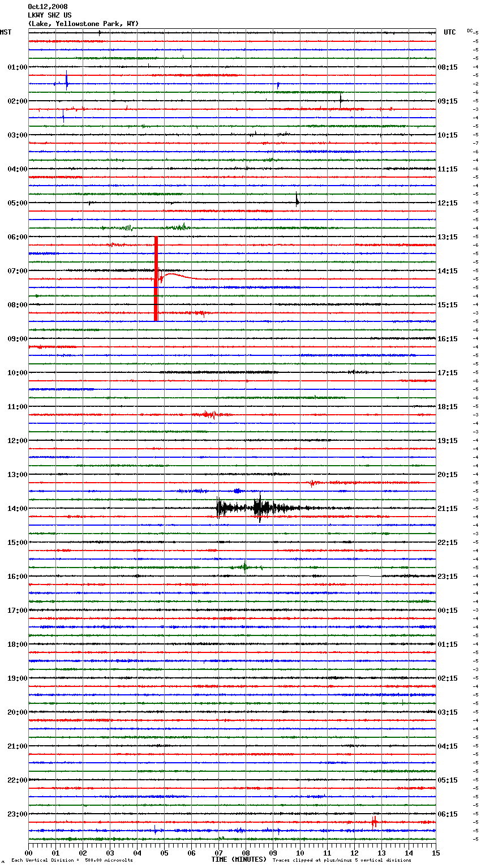Select the 09:00 MST time label
Image resolution: width=481 pixels, height=868 pixels.
click(x=18, y=339)
